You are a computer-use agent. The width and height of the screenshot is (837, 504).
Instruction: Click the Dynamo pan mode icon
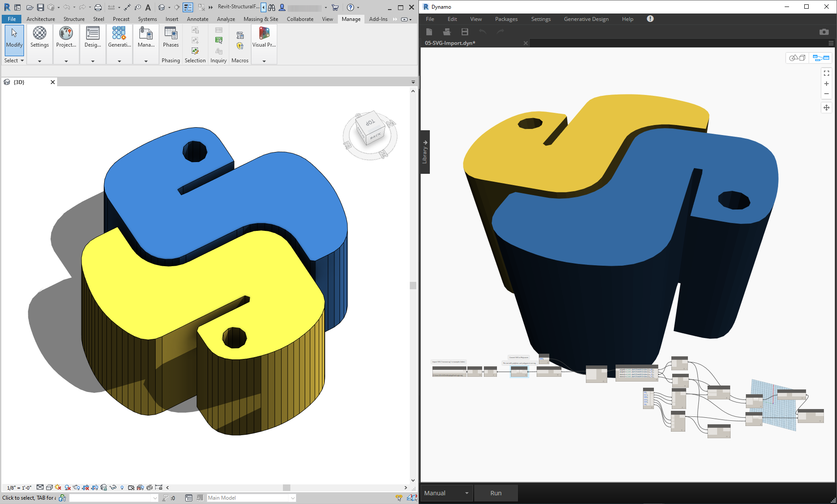point(826,108)
